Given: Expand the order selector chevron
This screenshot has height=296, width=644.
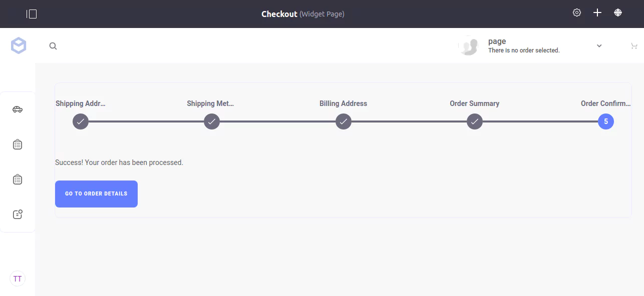Looking at the screenshot, I should 599,46.
